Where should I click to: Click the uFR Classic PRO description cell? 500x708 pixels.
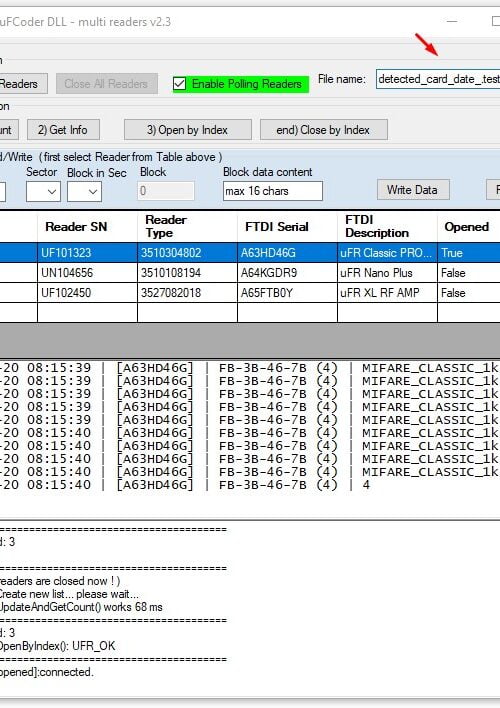point(387,253)
